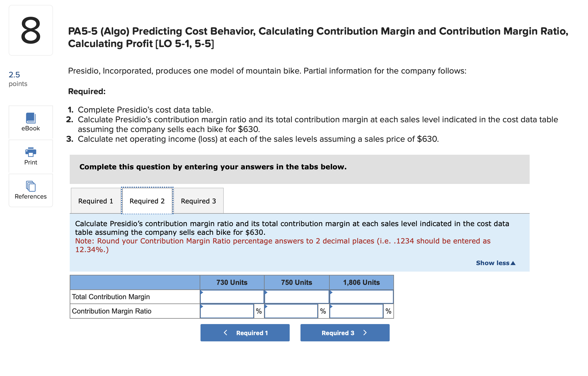Reselect the Required 2 tab
The image size is (588, 376).
coord(147,201)
